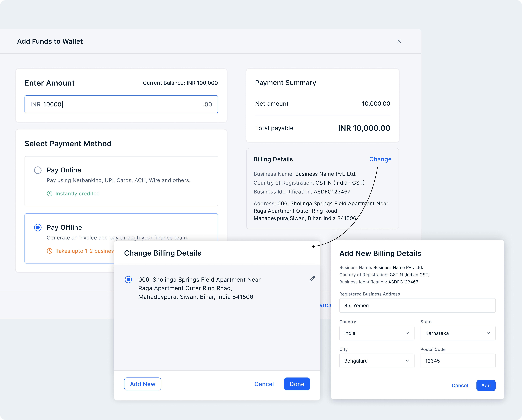This screenshot has width=522, height=420.
Task: Click "Current Balance: INR 100,000" text
Action: pos(180,83)
